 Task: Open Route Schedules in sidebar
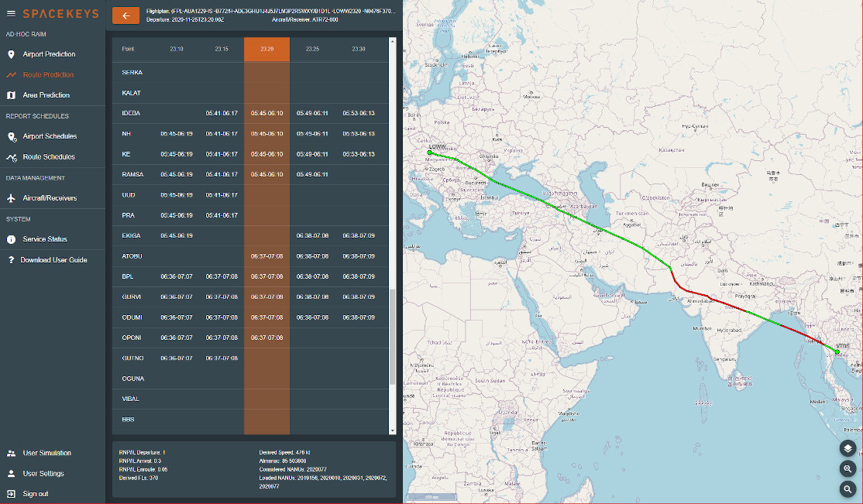click(x=49, y=157)
